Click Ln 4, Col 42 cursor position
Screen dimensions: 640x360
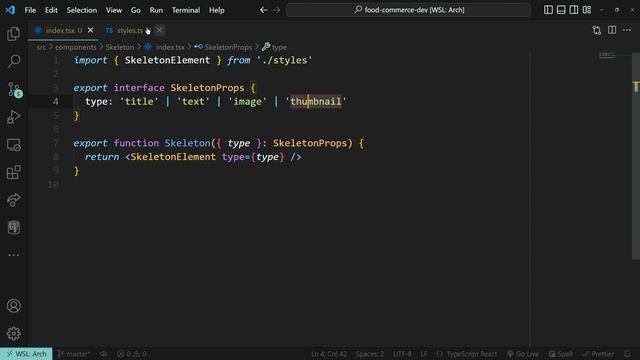click(329, 354)
